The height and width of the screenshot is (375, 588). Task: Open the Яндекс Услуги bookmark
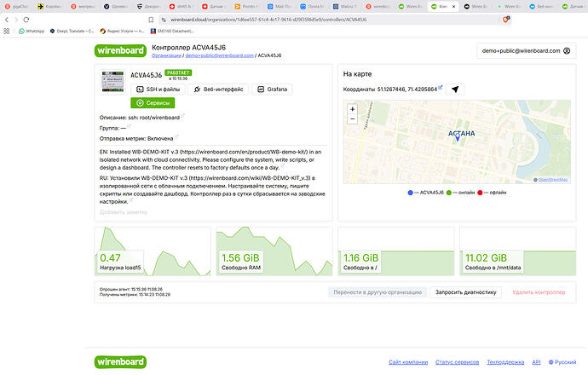pyautogui.click(x=122, y=32)
